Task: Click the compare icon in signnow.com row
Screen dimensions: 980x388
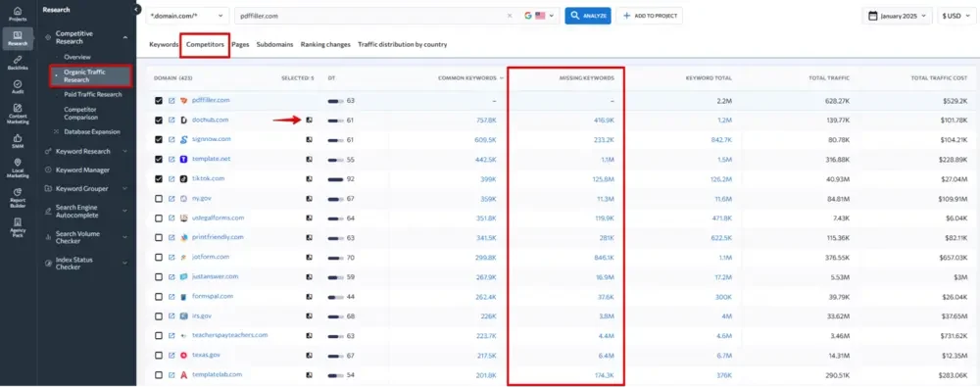Action: click(309, 139)
